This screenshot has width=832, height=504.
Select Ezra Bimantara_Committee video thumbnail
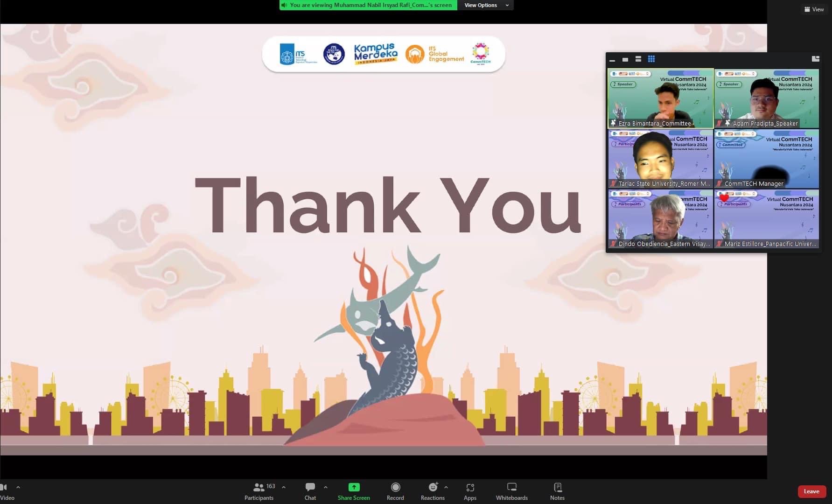(660, 98)
